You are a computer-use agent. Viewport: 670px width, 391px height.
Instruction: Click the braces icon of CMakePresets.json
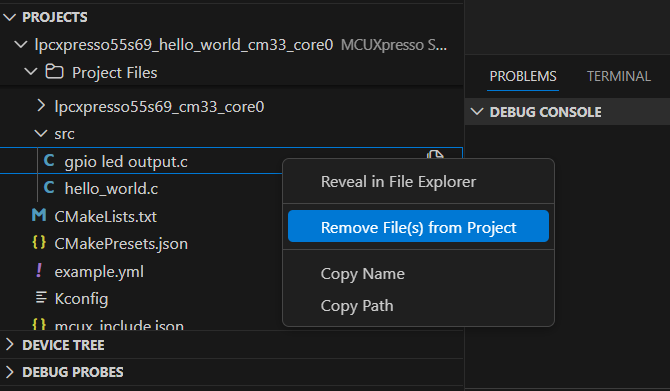pyautogui.click(x=39, y=242)
